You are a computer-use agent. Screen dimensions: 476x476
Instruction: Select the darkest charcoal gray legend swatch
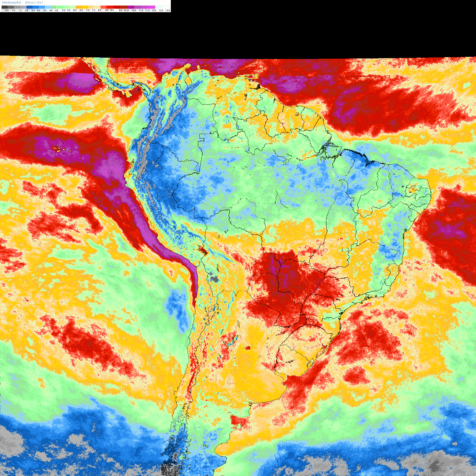pyautogui.click(x=4, y=7)
